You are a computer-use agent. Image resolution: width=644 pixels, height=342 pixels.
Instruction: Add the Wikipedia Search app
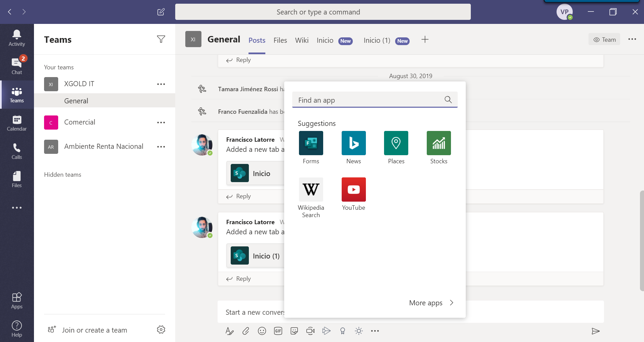coord(311,198)
